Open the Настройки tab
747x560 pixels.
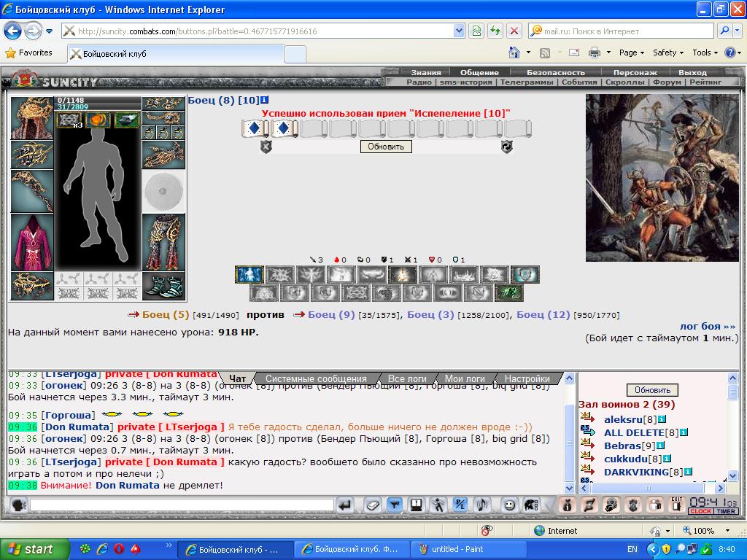[527, 378]
